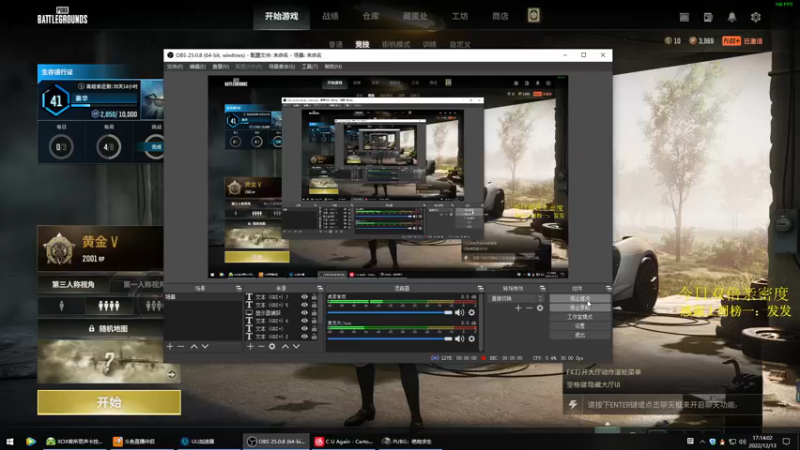Image resolution: width=800 pixels, height=450 pixels.
Task: Open random map selection arrow
Action: pyautogui.click(x=171, y=375)
